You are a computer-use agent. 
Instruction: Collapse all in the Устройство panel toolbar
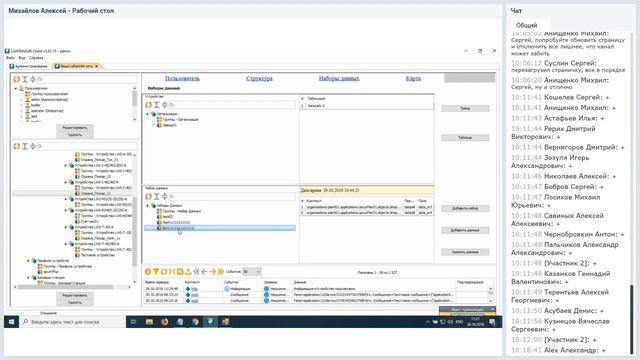[164, 105]
